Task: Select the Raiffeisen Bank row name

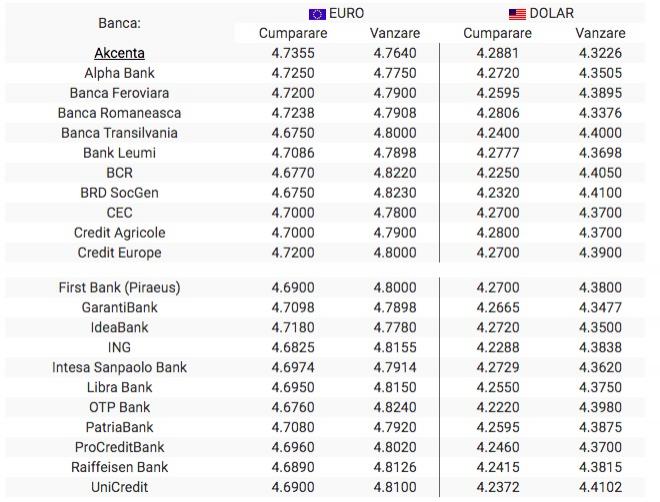Action: click(x=119, y=467)
